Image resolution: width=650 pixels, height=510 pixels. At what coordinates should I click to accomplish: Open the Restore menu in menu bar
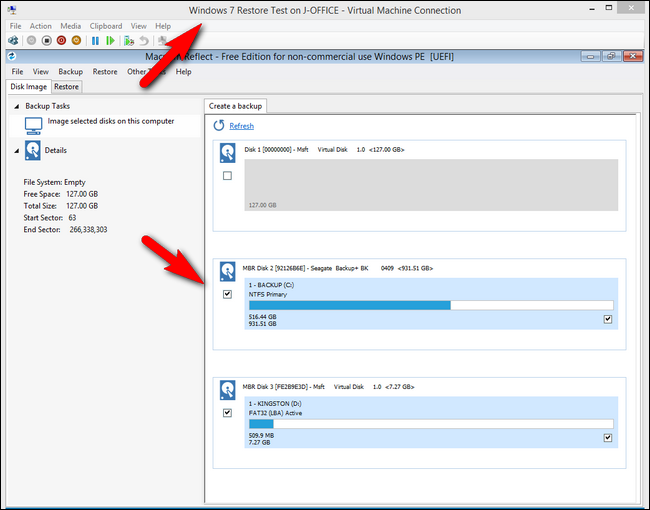105,72
